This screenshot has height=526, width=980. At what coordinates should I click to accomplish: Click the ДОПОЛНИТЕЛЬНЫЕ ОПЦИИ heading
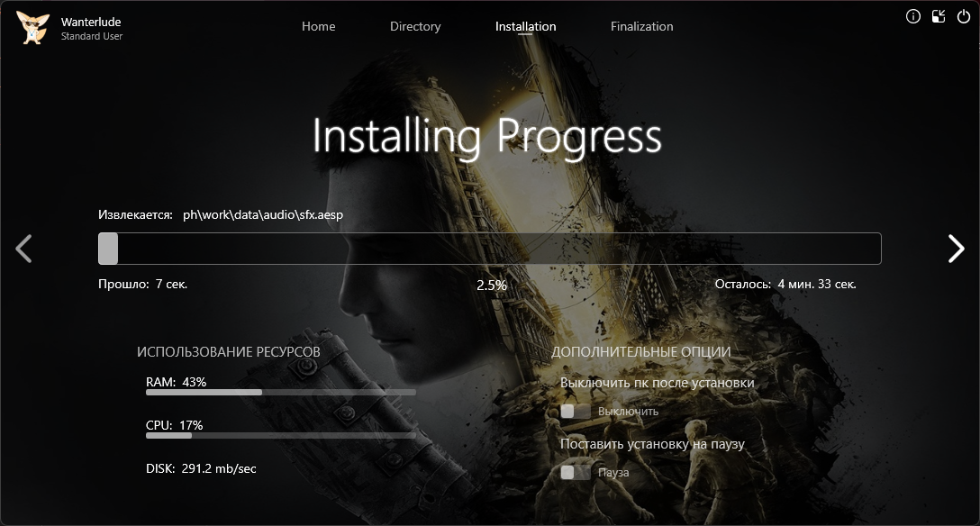click(640, 352)
